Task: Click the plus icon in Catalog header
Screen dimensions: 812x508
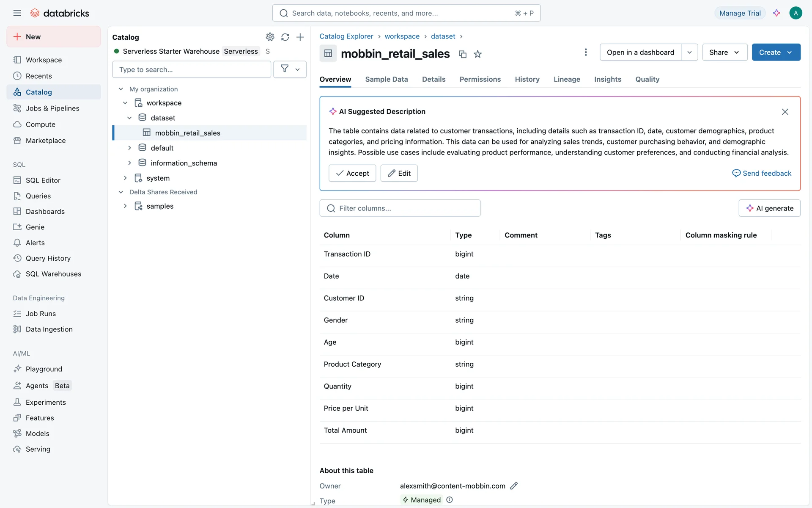Action: click(x=300, y=37)
